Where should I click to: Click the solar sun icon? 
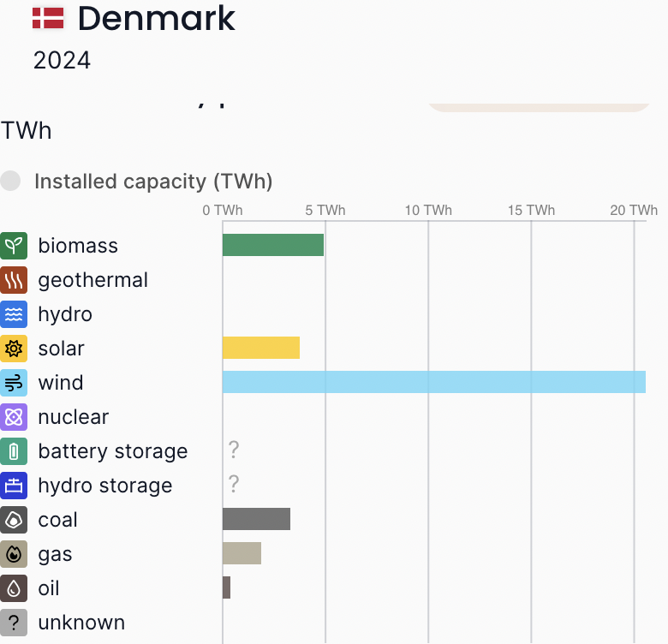[14, 349]
